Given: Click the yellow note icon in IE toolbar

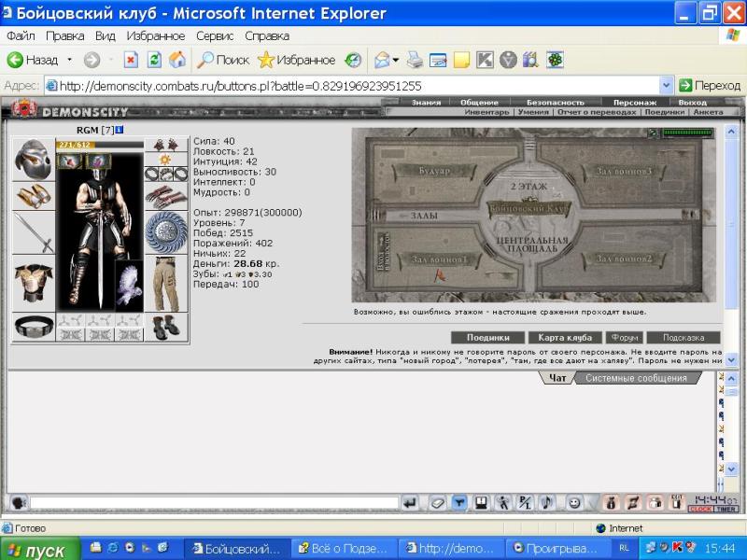Looking at the screenshot, I should pyautogui.click(x=461, y=61).
